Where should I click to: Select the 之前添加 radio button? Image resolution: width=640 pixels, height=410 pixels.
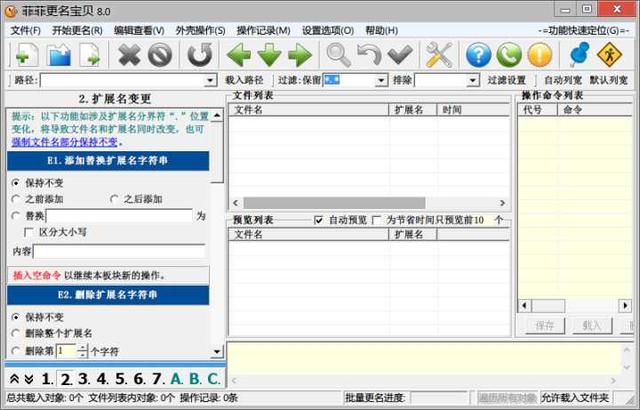pyautogui.click(x=16, y=199)
